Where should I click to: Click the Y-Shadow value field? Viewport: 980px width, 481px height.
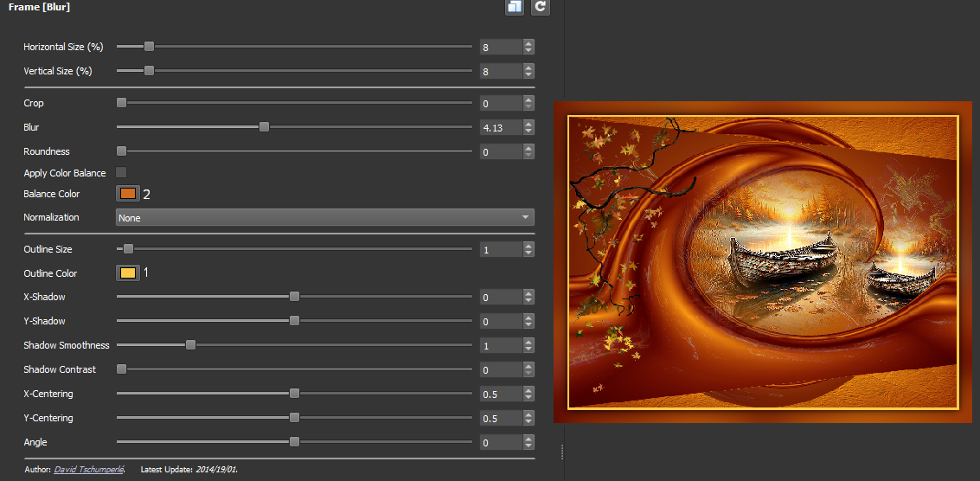[x=502, y=322]
